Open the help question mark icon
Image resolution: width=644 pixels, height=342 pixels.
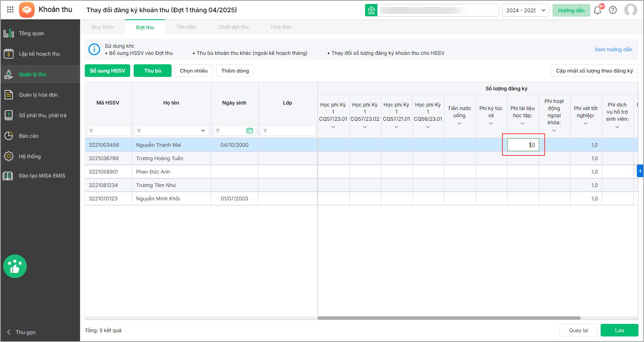(612, 10)
